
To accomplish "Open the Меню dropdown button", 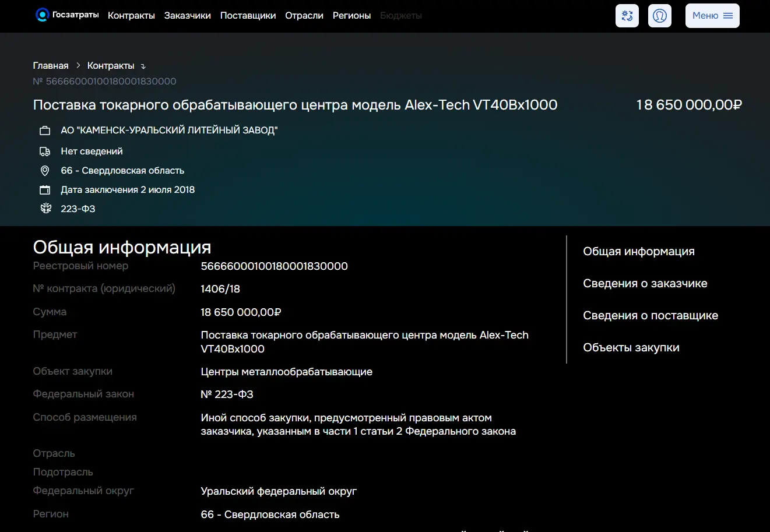I will 712,16.
